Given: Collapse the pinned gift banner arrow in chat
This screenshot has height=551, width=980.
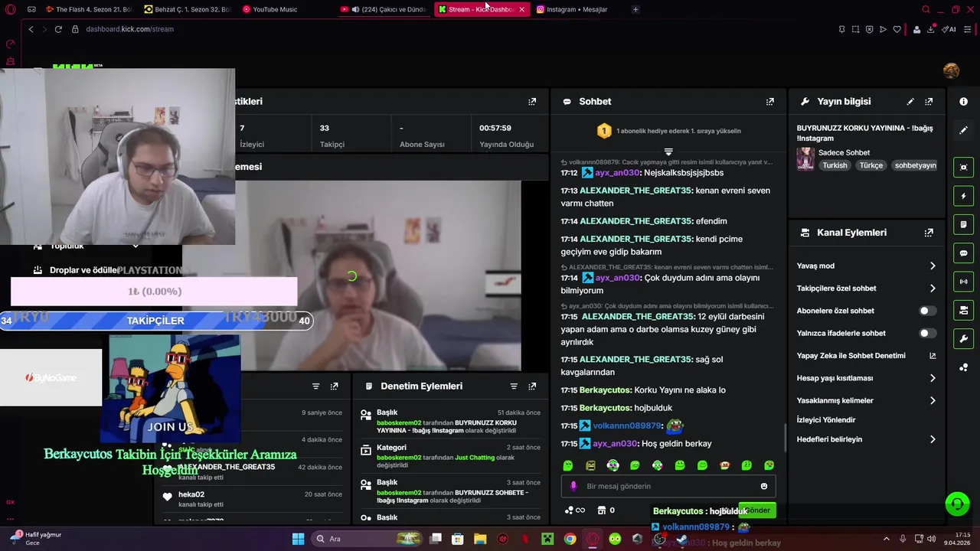Looking at the screenshot, I should click(x=668, y=152).
